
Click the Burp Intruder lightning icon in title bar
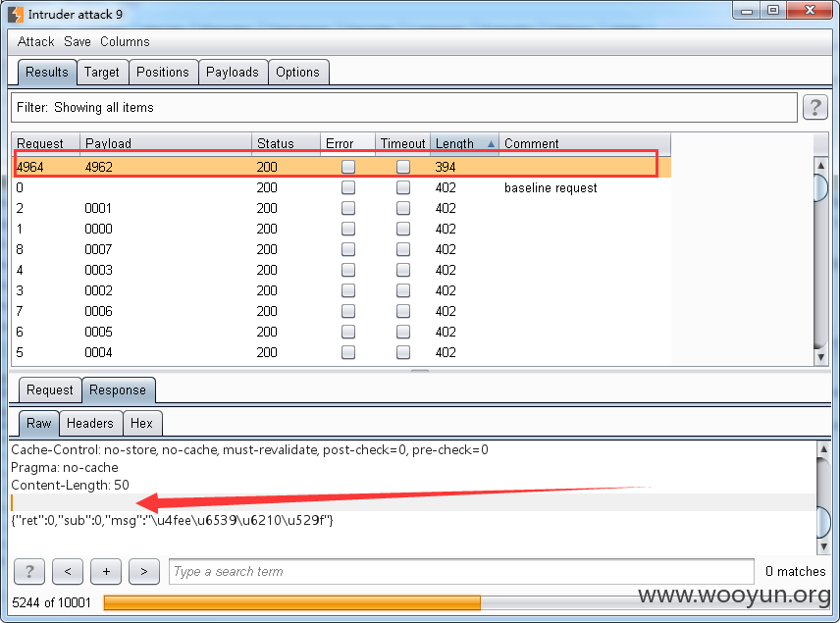(16, 14)
